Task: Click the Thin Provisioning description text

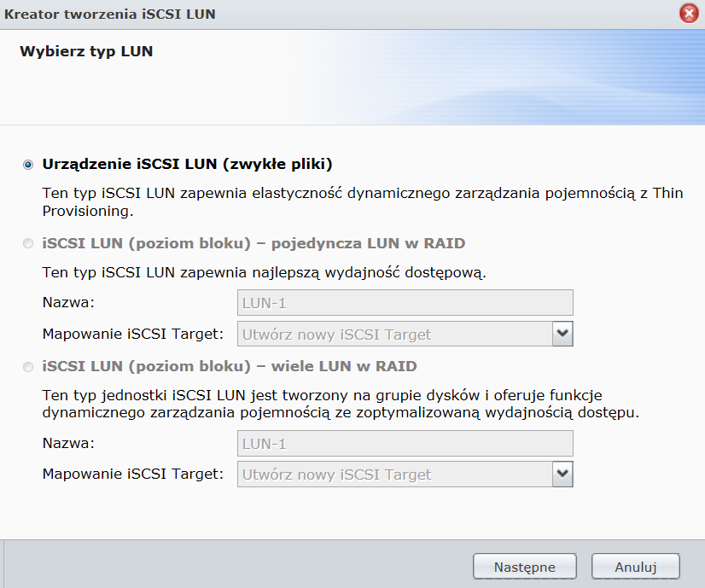Action: (x=362, y=201)
